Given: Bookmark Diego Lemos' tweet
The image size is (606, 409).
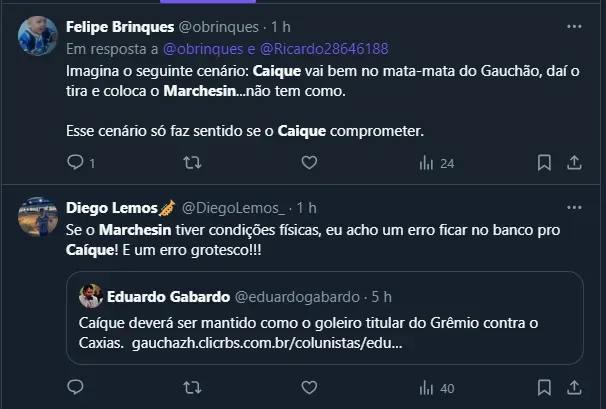Looking at the screenshot, I should pyautogui.click(x=543, y=387).
